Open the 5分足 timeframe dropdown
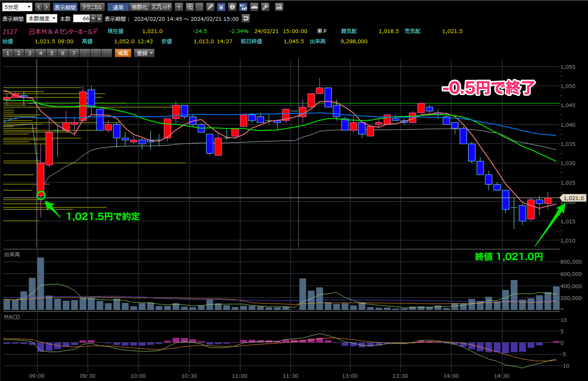The image size is (588, 381). [17, 7]
